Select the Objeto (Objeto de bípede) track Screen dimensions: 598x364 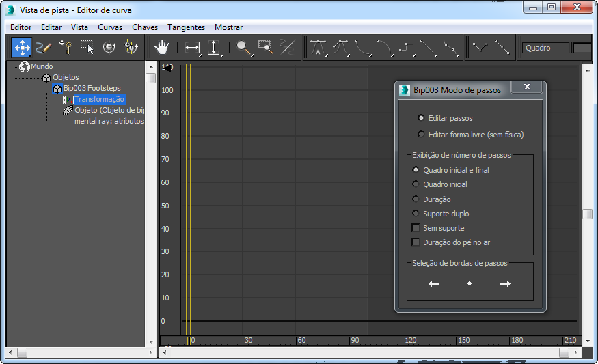[109, 110]
